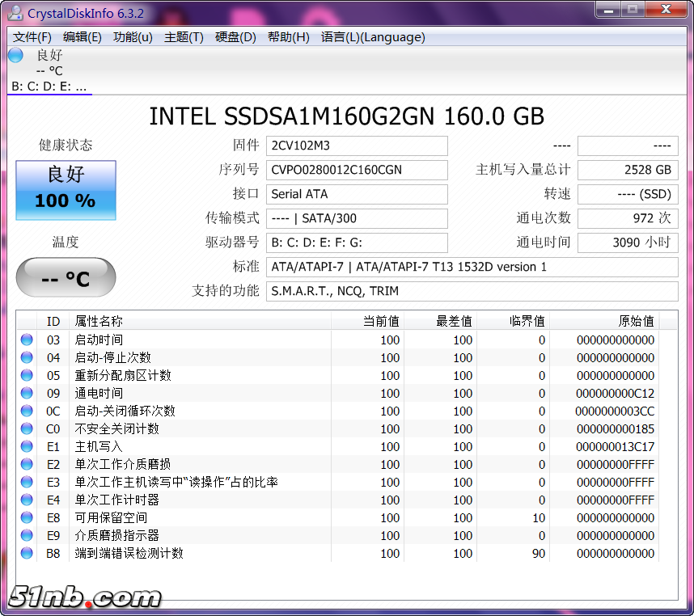
Task: Select the 端到端错误检测计数 attribute name
Action: (x=129, y=553)
